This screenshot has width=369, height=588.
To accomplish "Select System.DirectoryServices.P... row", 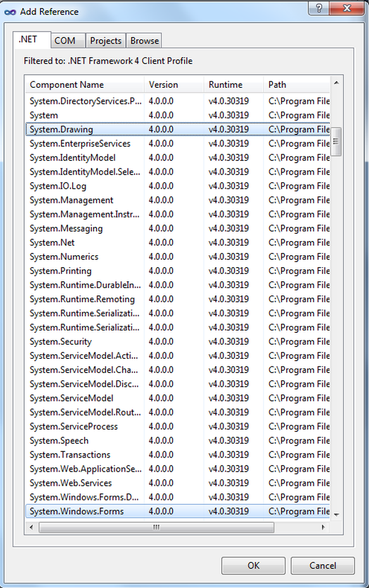I will coord(178,101).
